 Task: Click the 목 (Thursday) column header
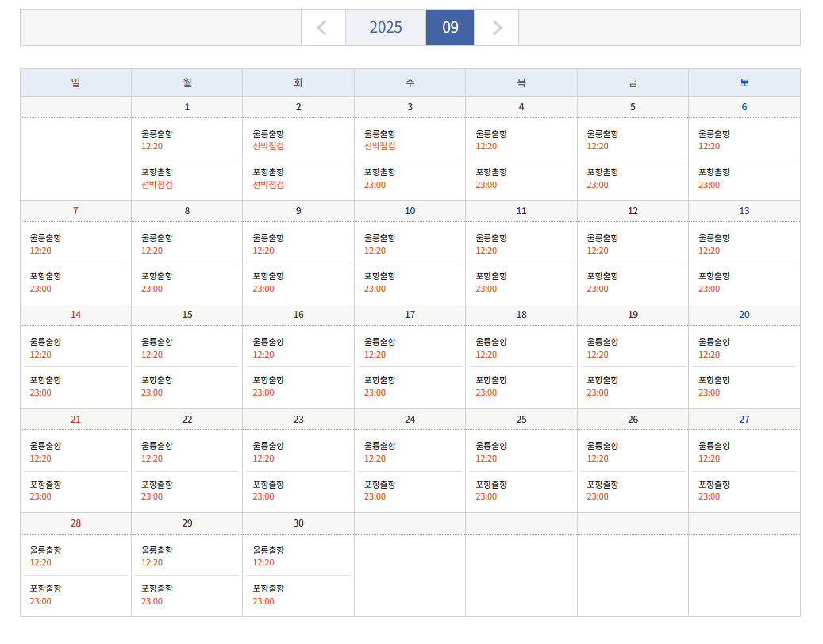click(x=521, y=82)
